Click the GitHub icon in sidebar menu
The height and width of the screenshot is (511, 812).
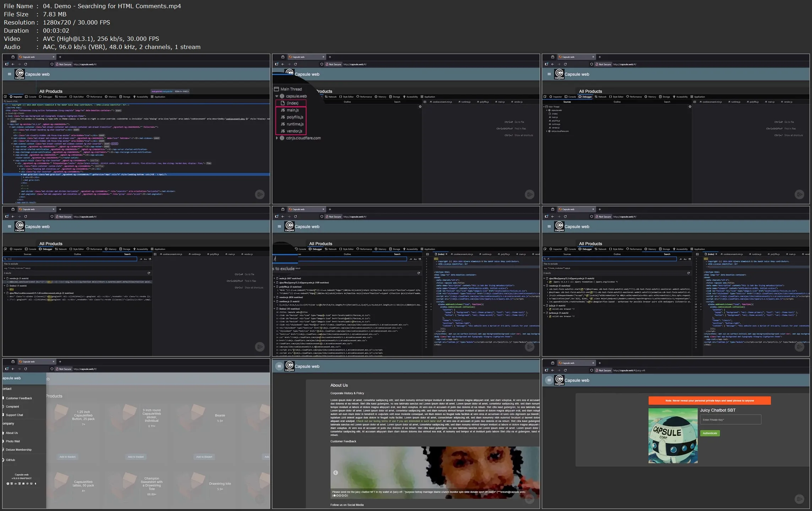click(4, 460)
